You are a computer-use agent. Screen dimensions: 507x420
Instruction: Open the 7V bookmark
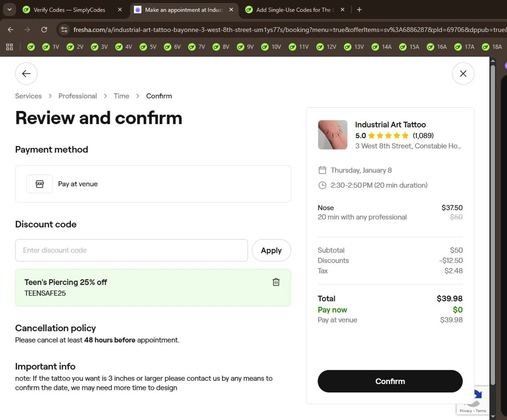click(197, 47)
